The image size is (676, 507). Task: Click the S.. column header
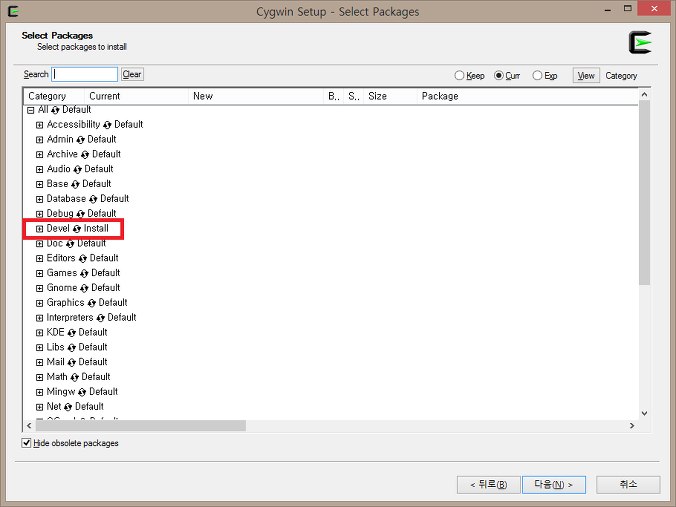click(354, 96)
